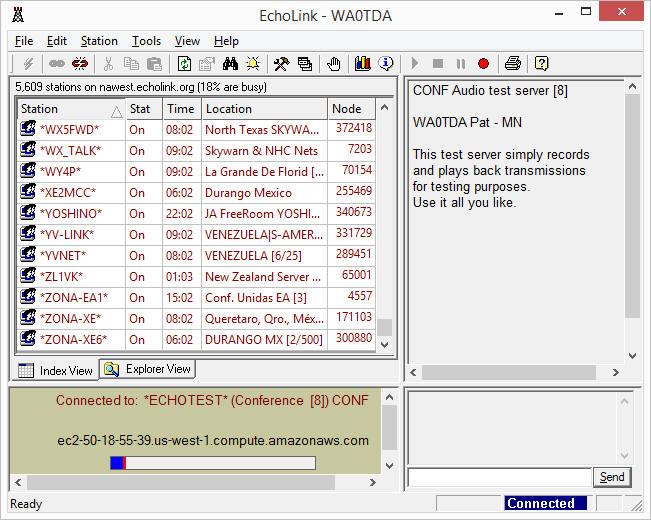Select the *ZONA-XE6* station row
The height and width of the screenshot is (520, 651).
pyautogui.click(x=196, y=340)
